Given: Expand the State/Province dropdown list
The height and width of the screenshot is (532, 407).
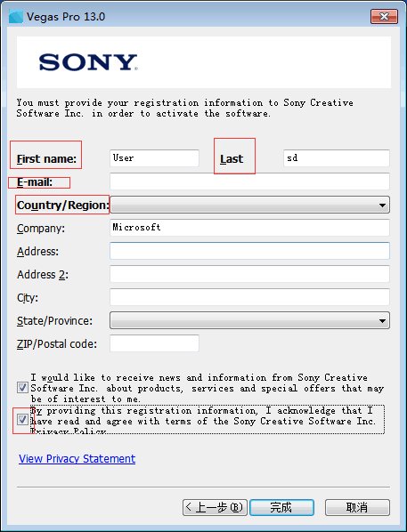Looking at the screenshot, I should pyautogui.click(x=249, y=320).
